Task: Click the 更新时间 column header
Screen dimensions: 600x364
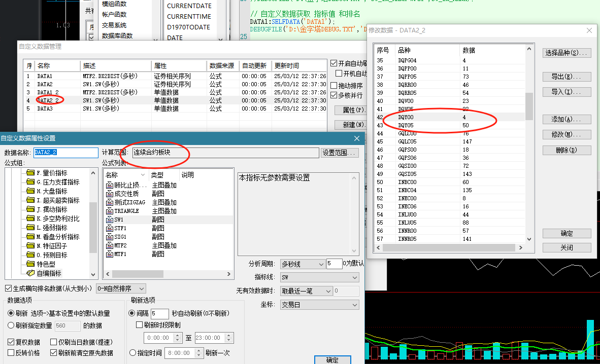Action: click(x=299, y=66)
